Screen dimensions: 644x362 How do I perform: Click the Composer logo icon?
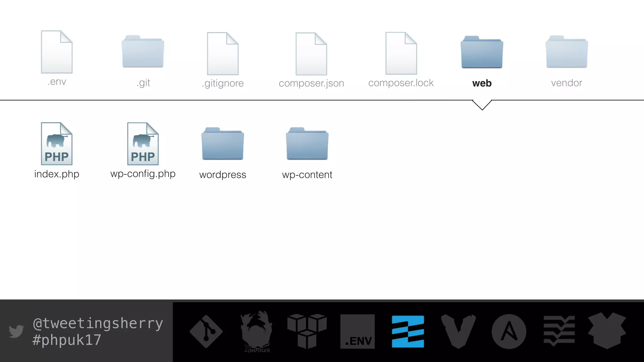click(257, 332)
